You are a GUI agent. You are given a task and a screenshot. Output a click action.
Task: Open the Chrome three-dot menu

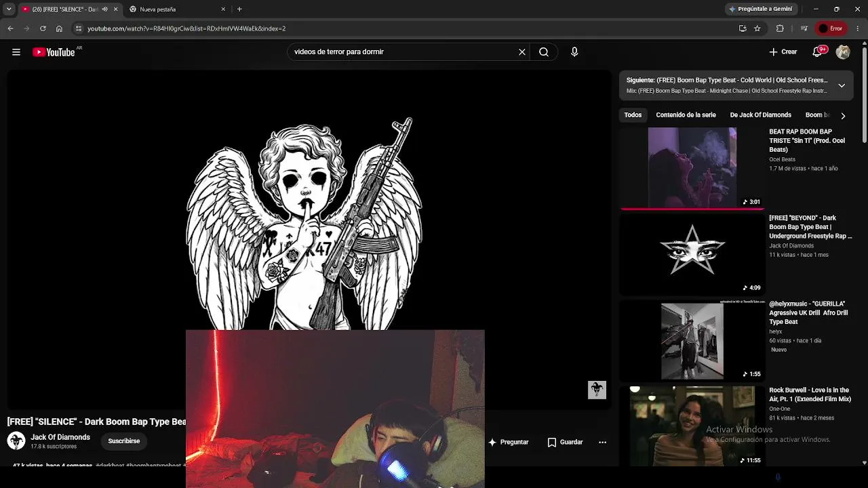[858, 28]
